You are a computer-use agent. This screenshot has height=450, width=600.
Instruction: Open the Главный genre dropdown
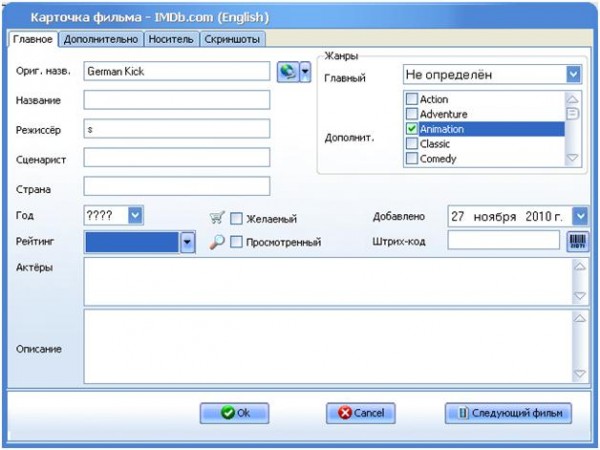click(x=573, y=75)
